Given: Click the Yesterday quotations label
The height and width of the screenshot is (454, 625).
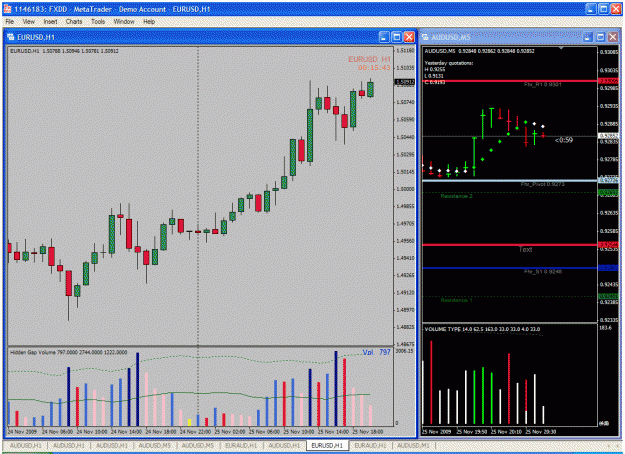Looking at the screenshot, I should pos(448,63).
